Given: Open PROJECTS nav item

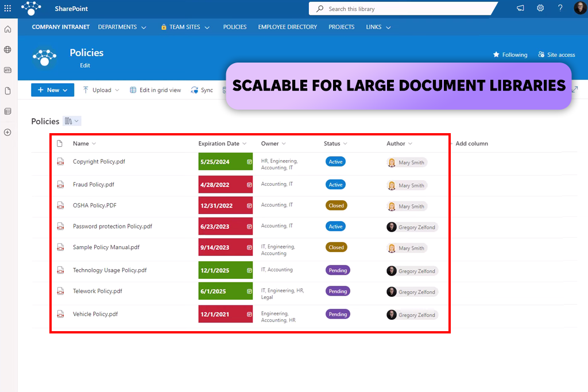Looking at the screenshot, I should coord(341,27).
